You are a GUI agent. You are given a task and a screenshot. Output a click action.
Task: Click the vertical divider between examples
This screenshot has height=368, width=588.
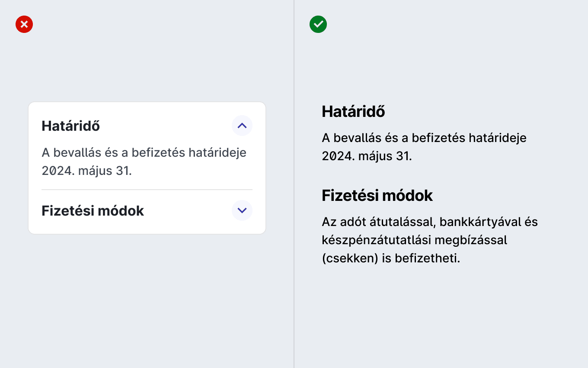click(x=294, y=184)
